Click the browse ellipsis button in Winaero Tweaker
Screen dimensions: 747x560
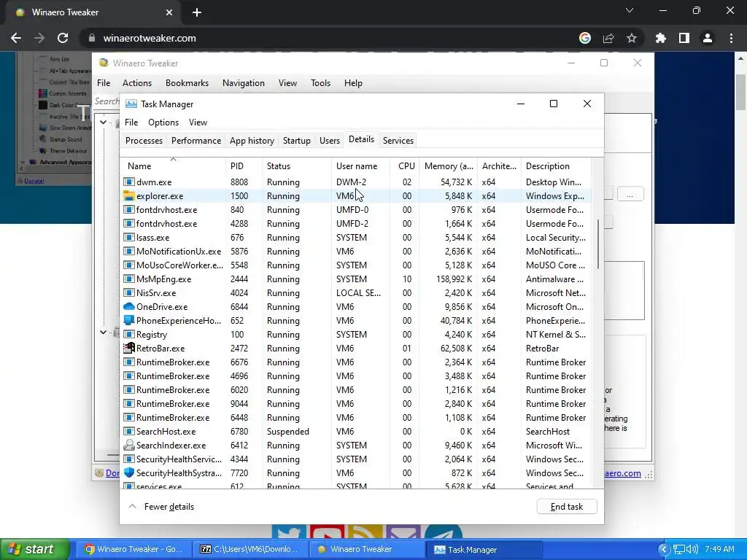pos(630,194)
